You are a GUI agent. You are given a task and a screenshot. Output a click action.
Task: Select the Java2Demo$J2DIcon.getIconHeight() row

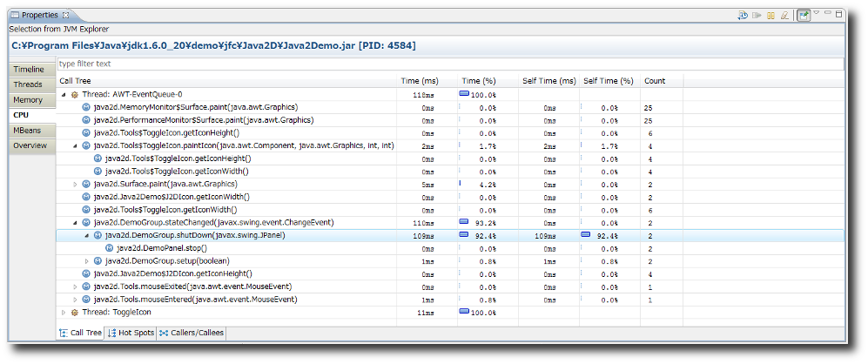tap(451, 273)
